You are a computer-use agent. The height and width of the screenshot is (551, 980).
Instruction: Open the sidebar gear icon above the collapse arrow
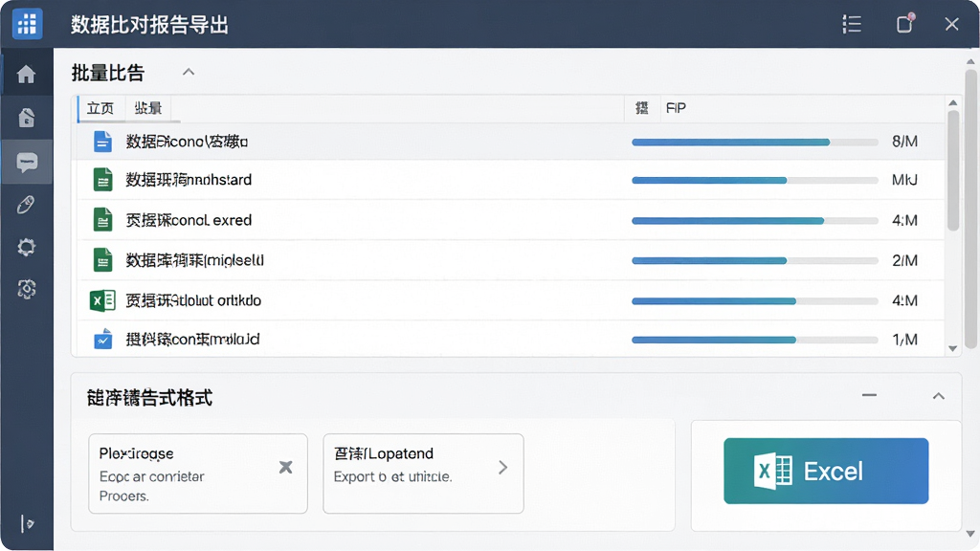(26, 289)
